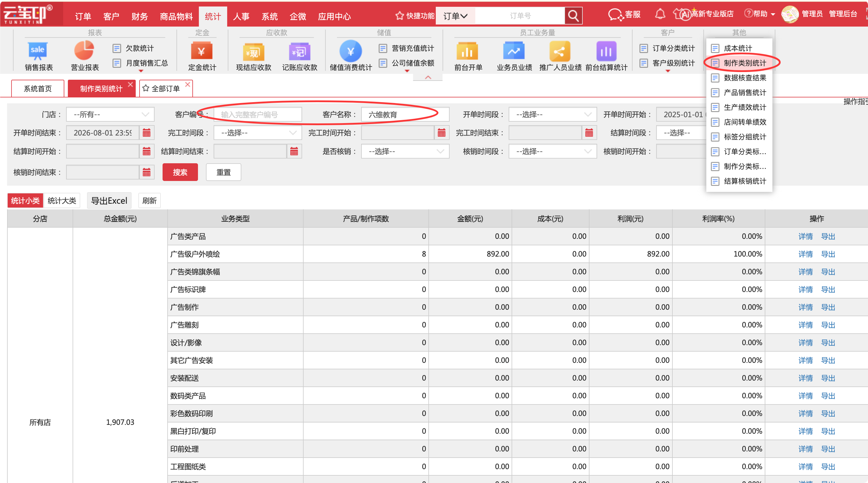
Task: Click the red 搜索 button
Action: [x=180, y=172]
